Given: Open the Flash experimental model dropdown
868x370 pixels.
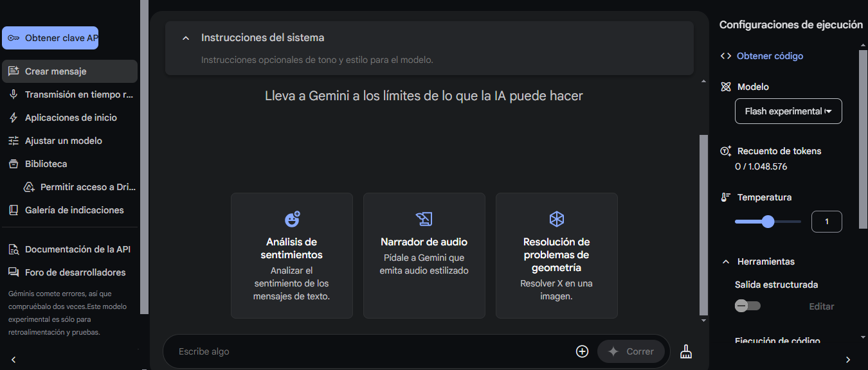Looking at the screenshot, I should point(788,111).
